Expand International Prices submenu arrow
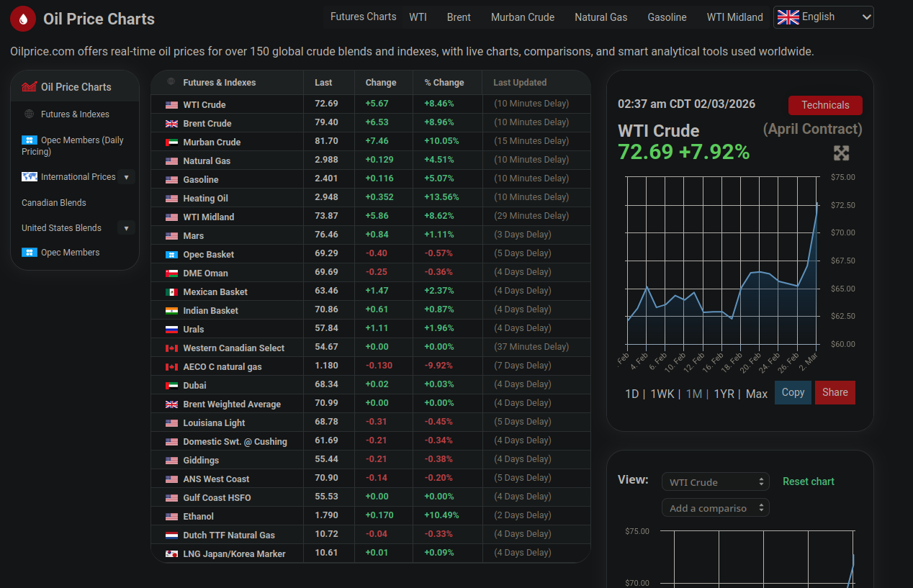The height and width of the screenshot is (588, 913). pyautogui.click(x=127, y=177)
